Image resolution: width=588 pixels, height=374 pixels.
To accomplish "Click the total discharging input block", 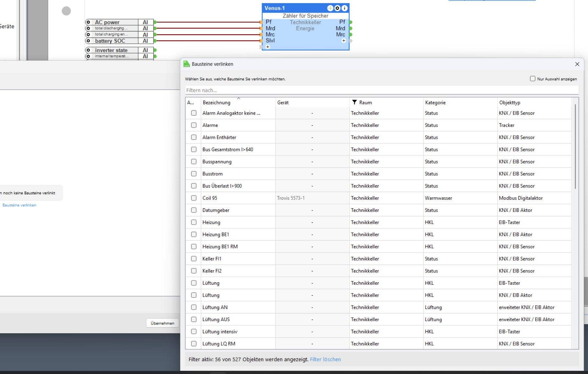I will (x=119, y=28).
